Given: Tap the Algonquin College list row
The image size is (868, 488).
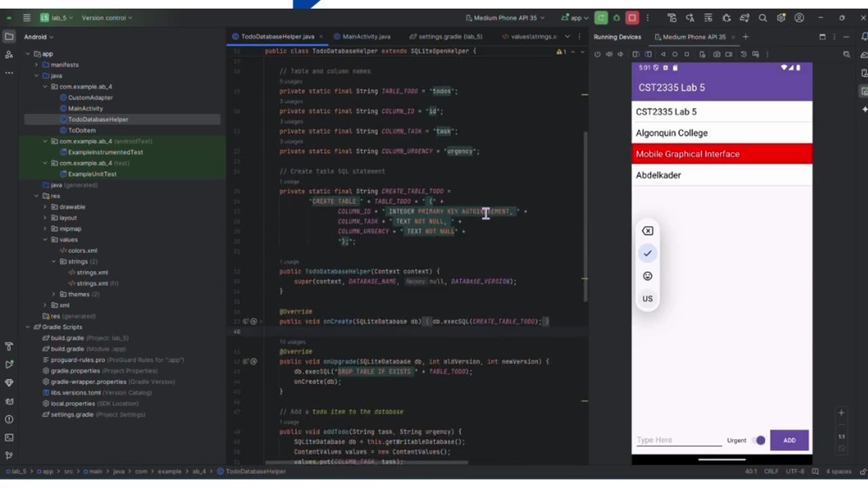Looking at the screenshot, I should (x=722, y=133).
